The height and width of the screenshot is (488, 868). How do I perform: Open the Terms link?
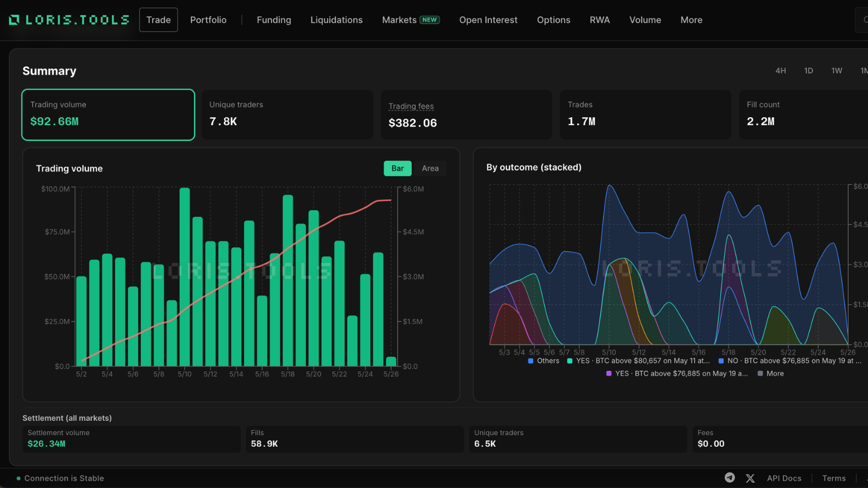pos(834,478)
